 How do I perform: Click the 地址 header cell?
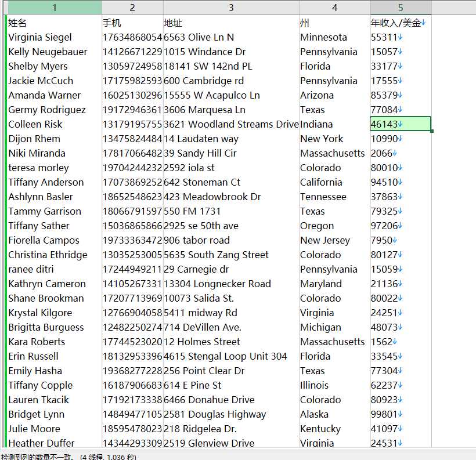(231, 23)
